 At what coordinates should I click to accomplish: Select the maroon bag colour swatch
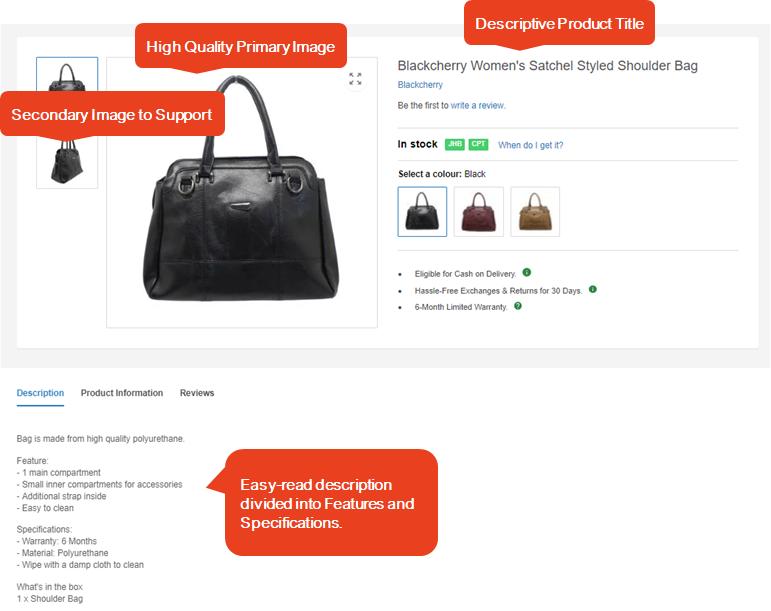478,211
